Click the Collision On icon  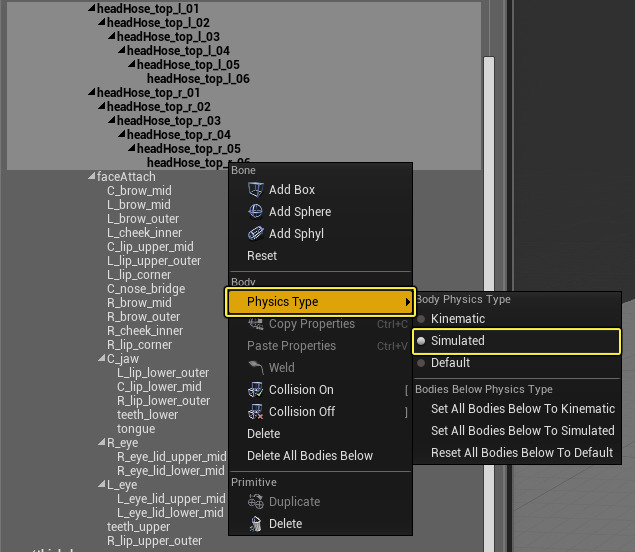pos(256,389)
